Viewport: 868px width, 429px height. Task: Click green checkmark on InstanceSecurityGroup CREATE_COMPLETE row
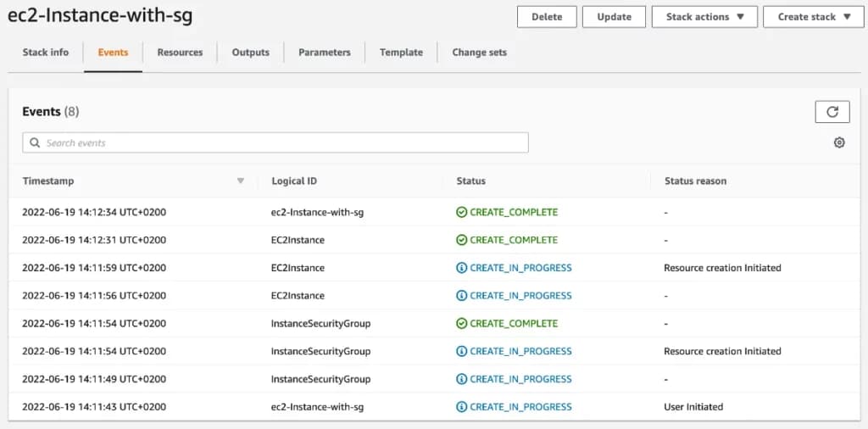(x=462, y=323)
